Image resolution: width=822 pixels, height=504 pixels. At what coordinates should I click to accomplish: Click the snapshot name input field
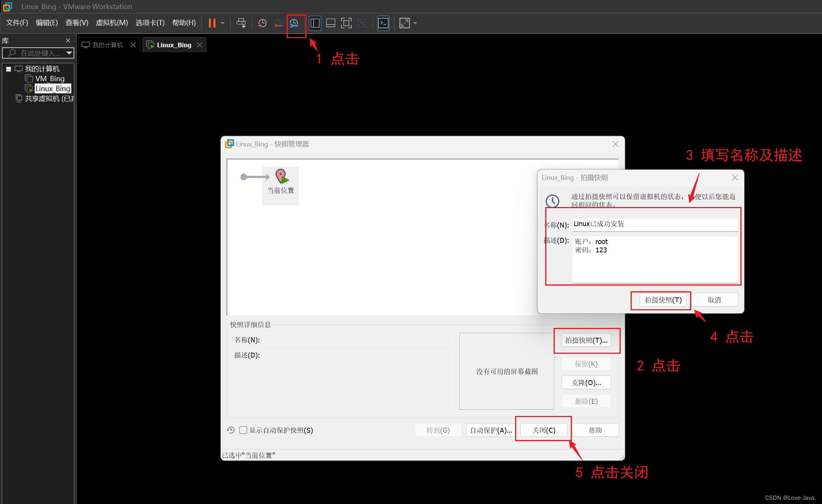click(x=655, y=224)
